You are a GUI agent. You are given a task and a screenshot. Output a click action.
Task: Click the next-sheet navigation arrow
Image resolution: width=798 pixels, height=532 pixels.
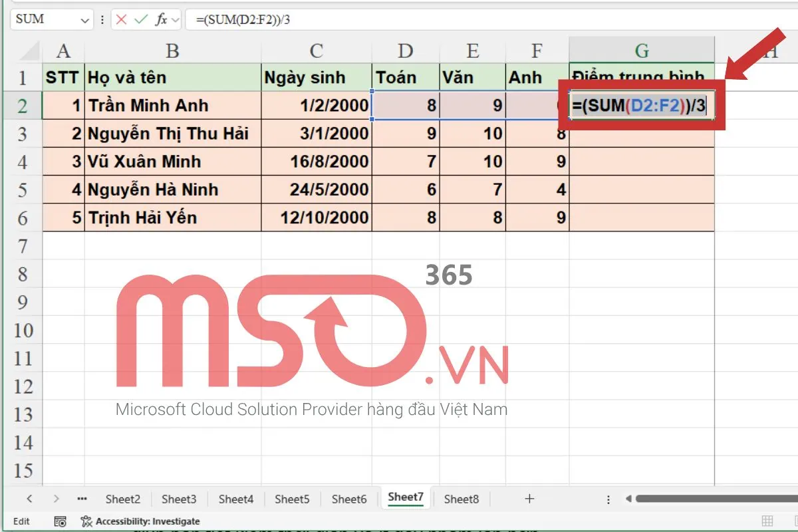click(x=57, y=498)
